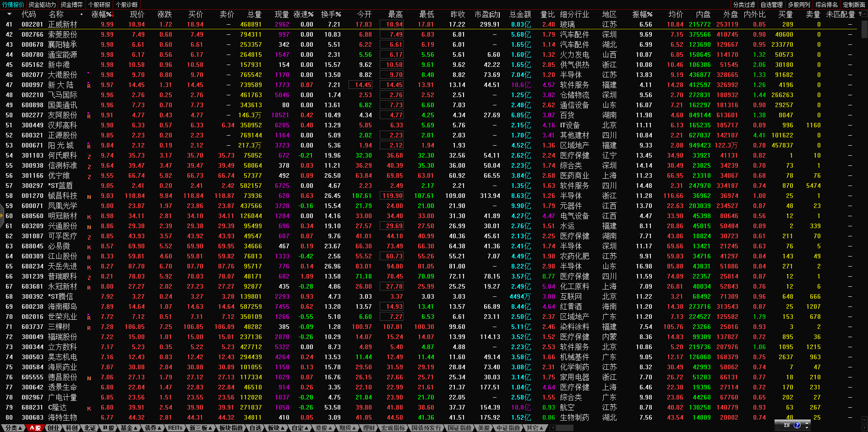The width and height of the screenshot is (868, 432).
Task: Expand the 基金 funds dropdown tab
Action: pos(129,428)
